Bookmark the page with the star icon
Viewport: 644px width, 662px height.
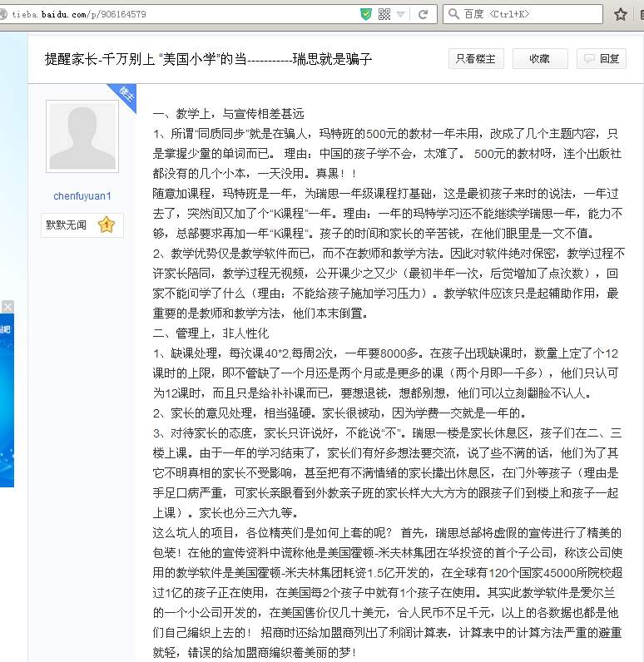pos(621,14)
